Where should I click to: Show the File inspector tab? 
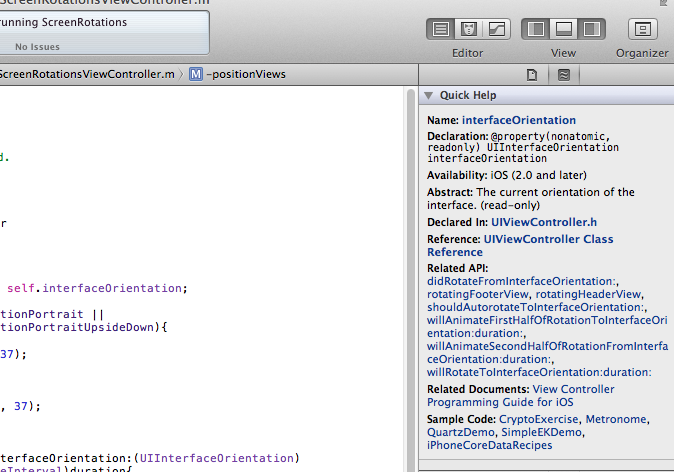click(x=532, y=75)
